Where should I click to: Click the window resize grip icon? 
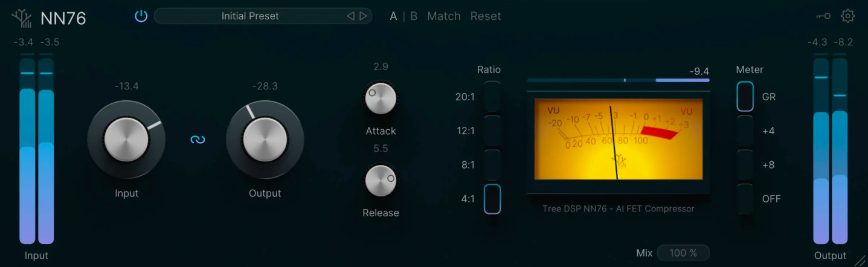click(860, 260)
